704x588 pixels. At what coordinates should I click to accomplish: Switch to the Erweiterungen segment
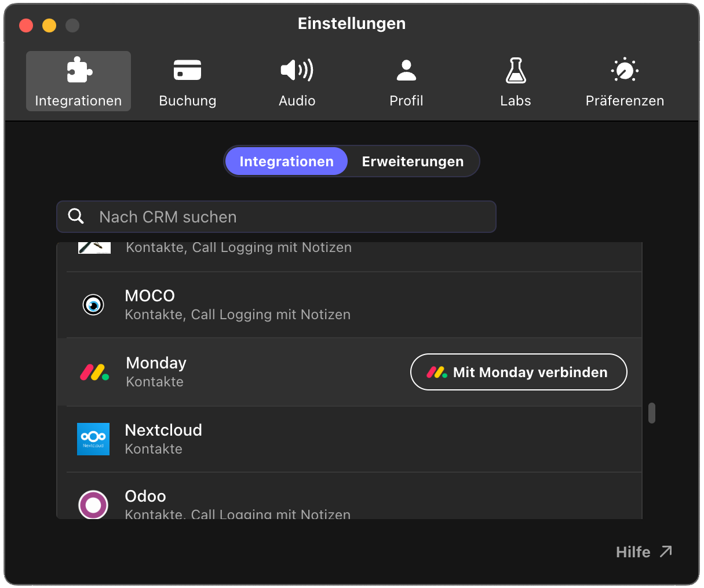(413, 161)
